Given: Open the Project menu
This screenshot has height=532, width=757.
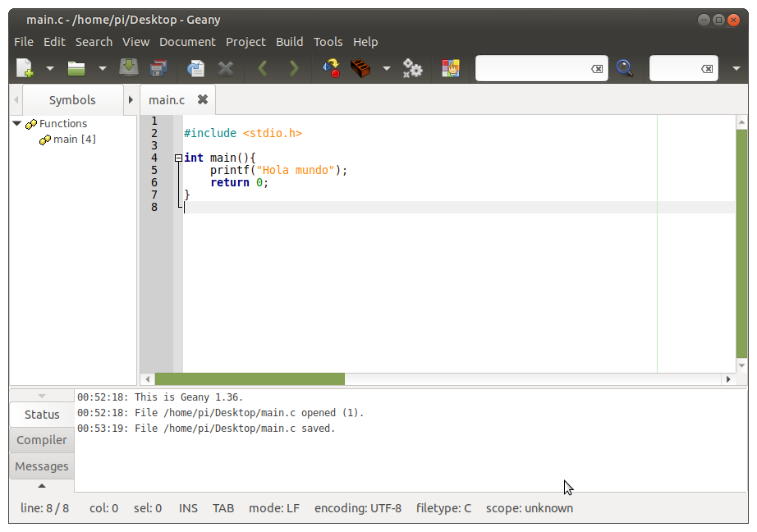Looking at the screenshot, I should (245, 42).
